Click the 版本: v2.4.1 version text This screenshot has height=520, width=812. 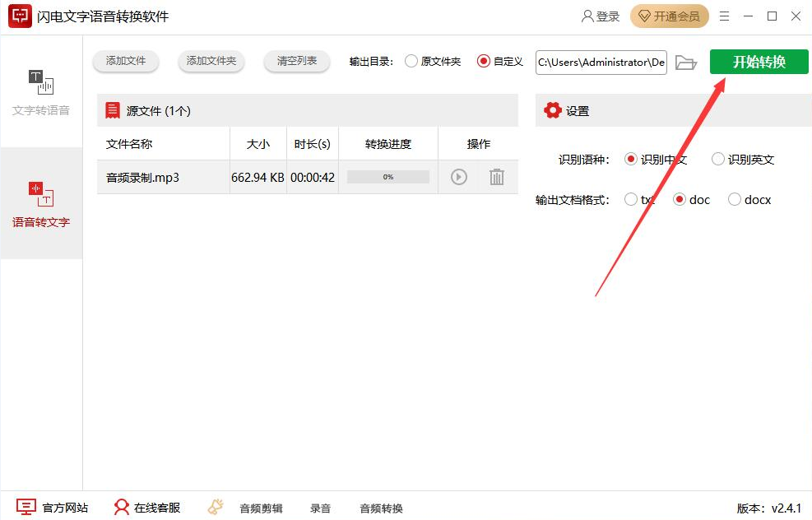[768, 508]
